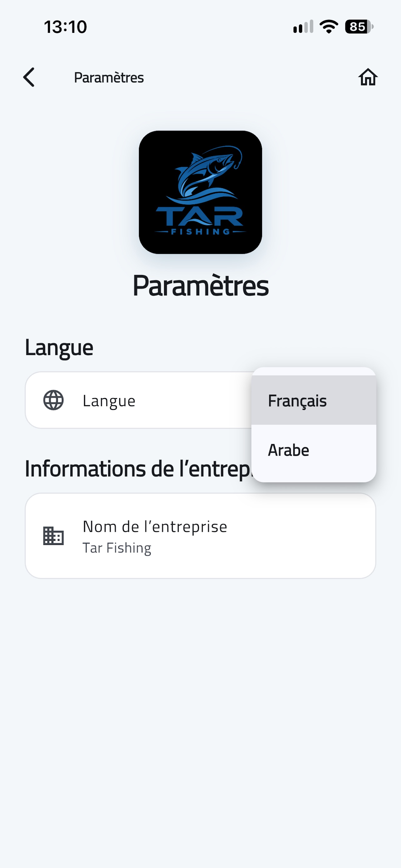Tap the company building icon
Viewport: 401px width, 868px height.
pyautogui.click(x=53, y=536)
